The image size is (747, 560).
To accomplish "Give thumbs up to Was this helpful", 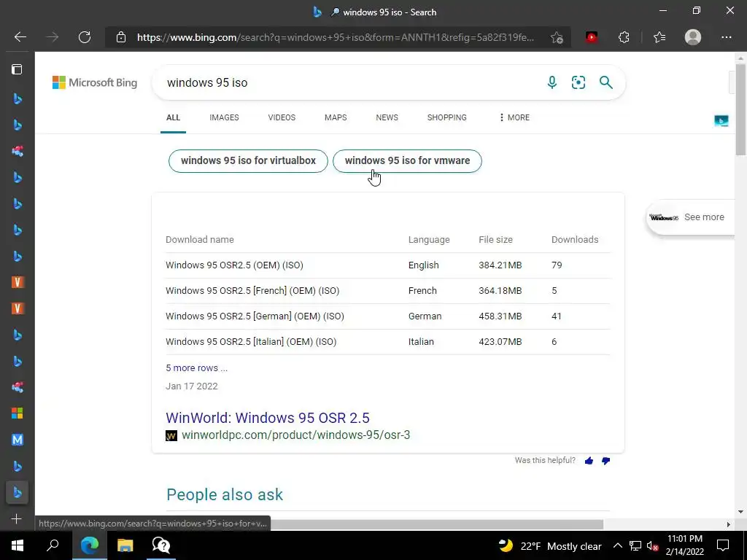I will (x=589, y=461).
